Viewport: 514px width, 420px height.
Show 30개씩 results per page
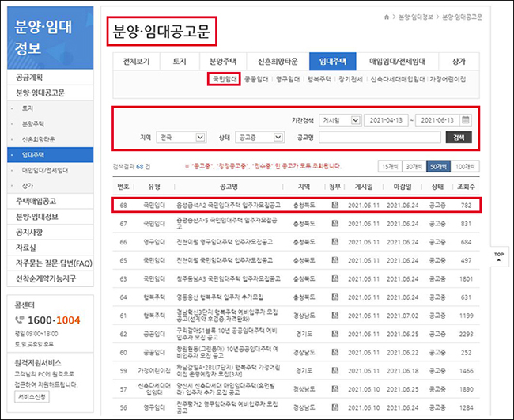click(x=414, y=166)
